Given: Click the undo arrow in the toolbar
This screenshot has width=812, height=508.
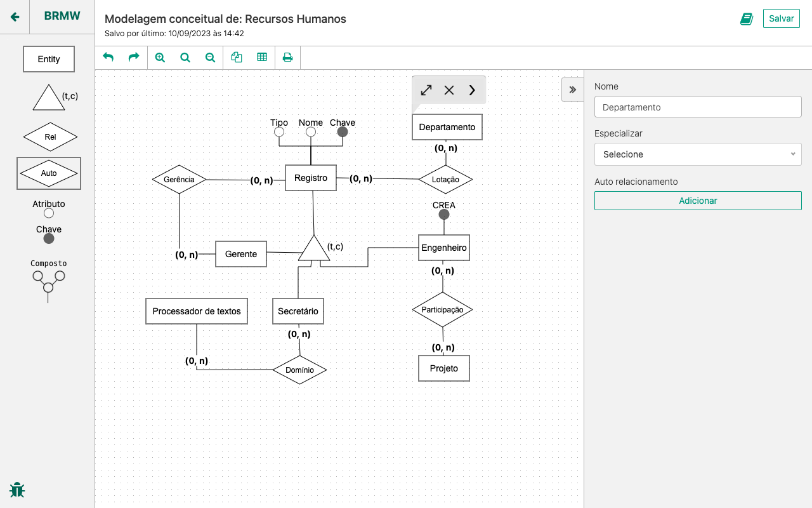Looking at the screenshot, I should 108,57.
